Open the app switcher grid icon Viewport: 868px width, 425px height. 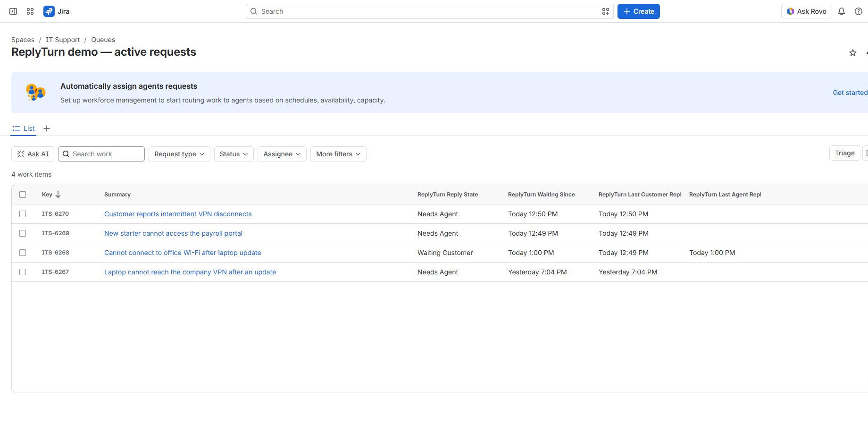click(x=30, y=11)
